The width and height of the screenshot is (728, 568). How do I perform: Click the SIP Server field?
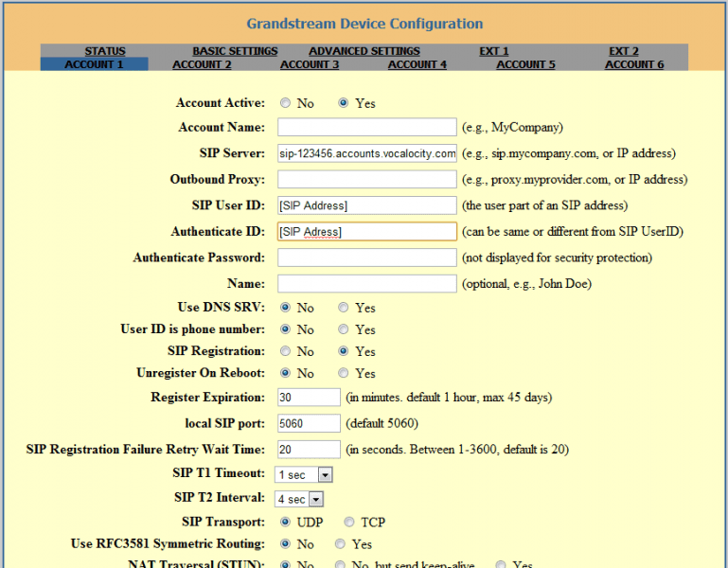[367, 153]
